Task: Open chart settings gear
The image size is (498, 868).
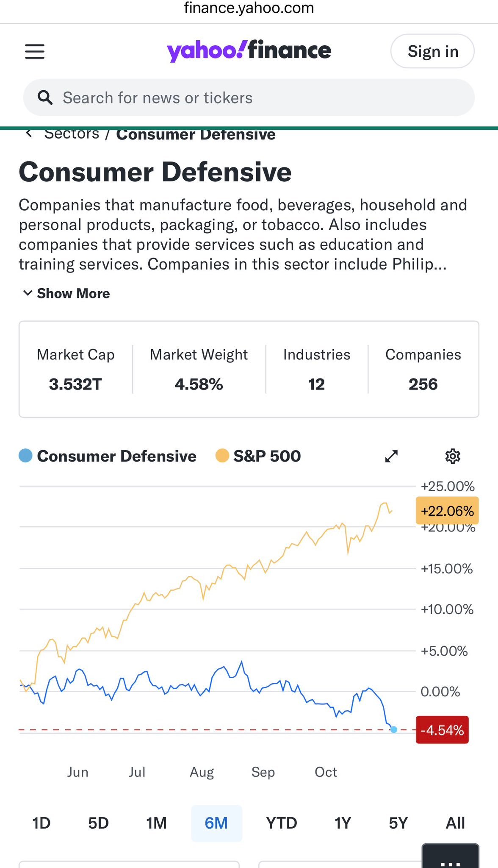Action: (453, 456)
